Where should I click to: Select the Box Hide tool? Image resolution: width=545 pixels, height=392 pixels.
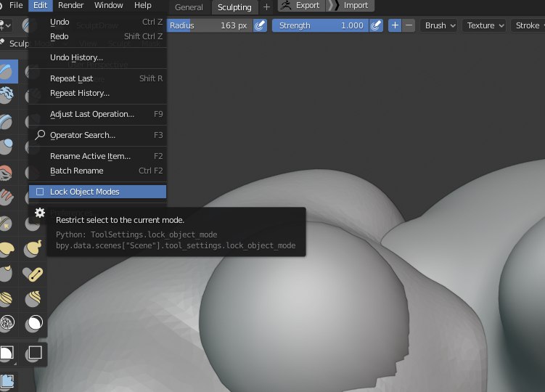pos(33,354)
